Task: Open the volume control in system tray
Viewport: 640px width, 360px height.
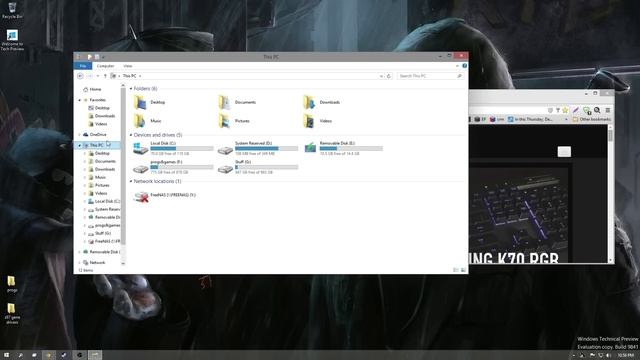Action: pyautogui.click(x=608, y=356)
